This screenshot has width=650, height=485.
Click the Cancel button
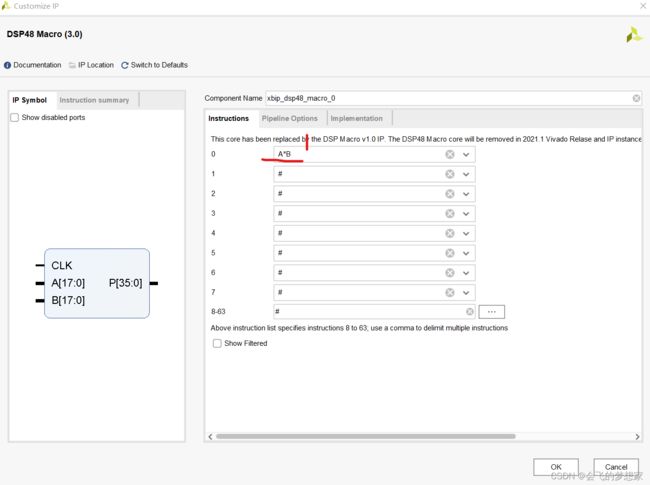(x=616, y=467)
